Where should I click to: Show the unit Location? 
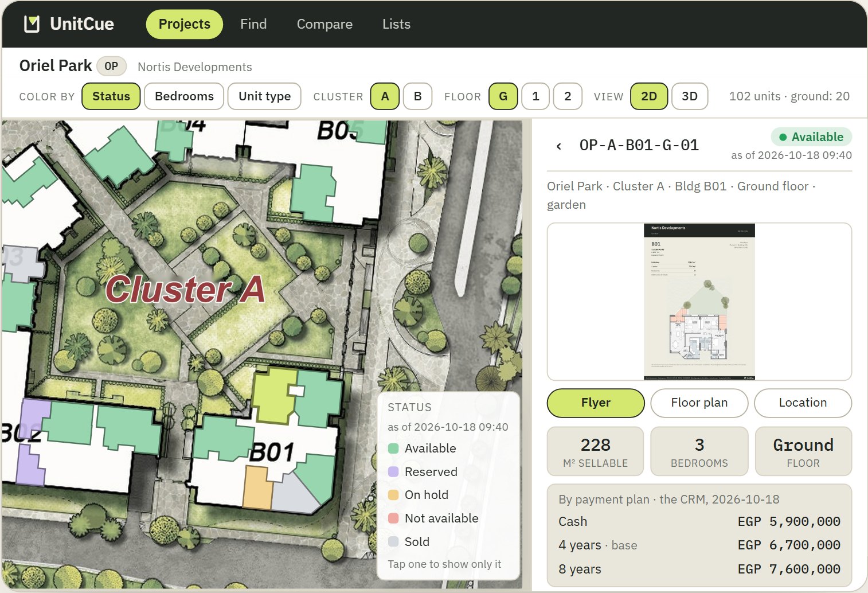(x=803, y=403)
